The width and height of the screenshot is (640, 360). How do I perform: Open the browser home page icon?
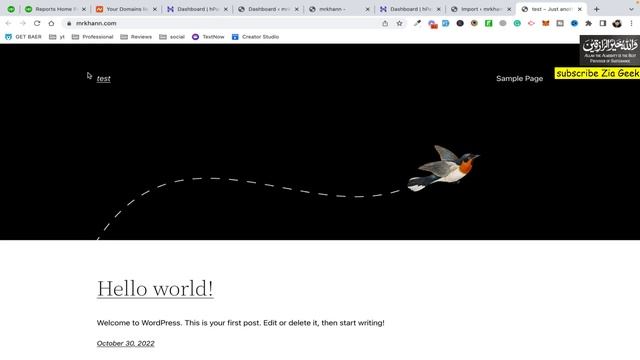click(51, 23)
